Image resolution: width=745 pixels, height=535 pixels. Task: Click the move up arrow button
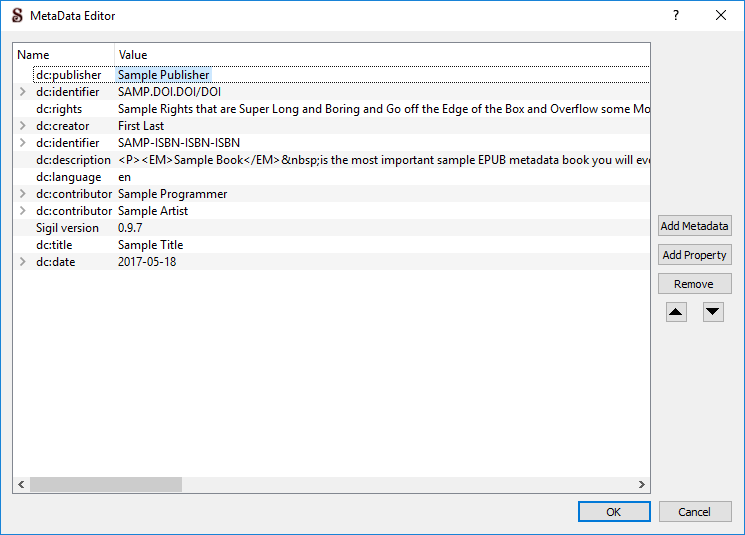tap(677, 312)
